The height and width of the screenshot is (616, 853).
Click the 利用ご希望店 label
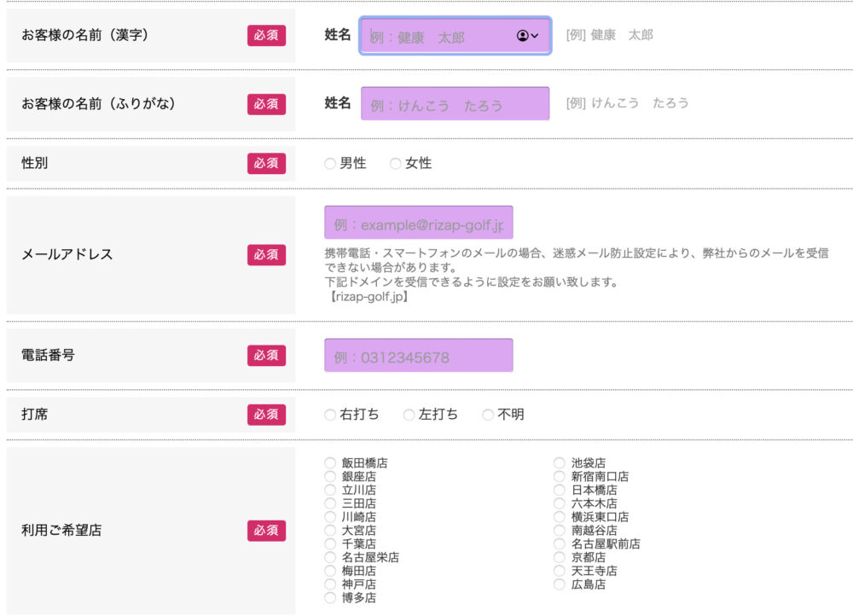61,531
